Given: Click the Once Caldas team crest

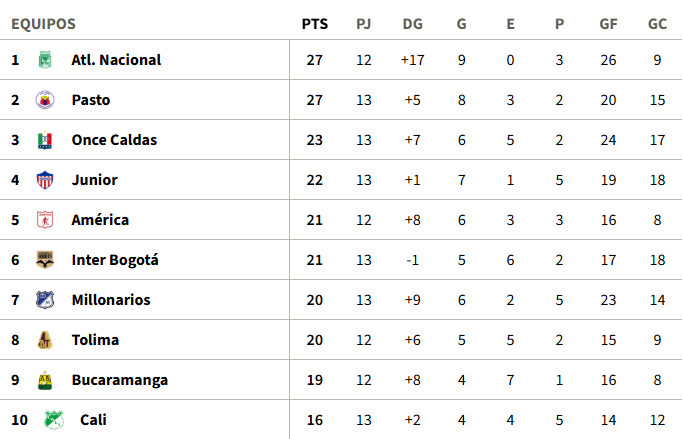Looking at the screenshot, I should (x=44, y=140).
